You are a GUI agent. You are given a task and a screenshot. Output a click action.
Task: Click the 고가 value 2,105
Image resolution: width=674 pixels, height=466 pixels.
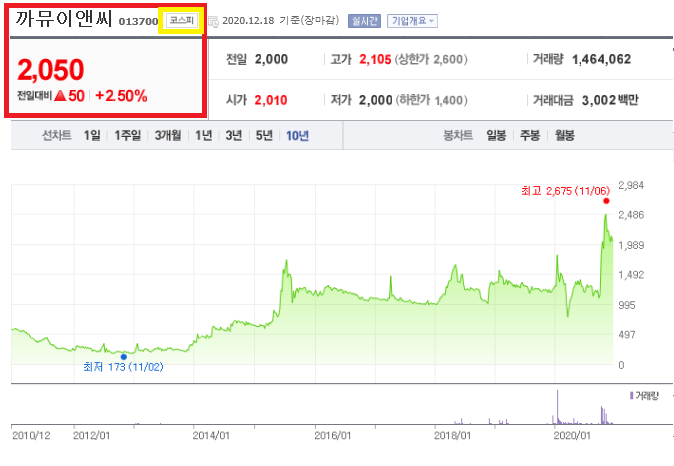tap(375, 59)
